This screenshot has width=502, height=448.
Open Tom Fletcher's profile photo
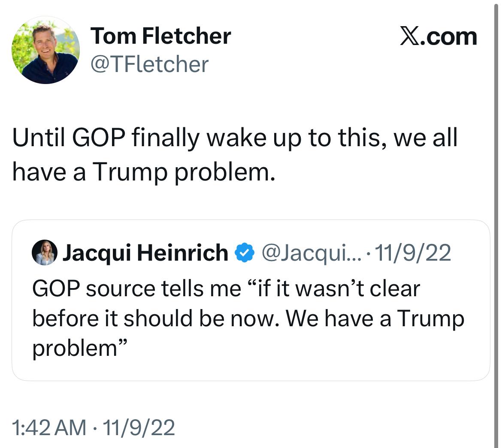coord(45,50)
